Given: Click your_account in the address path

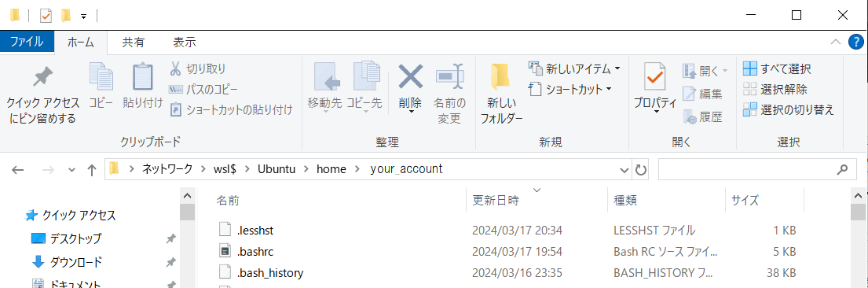Looking at the screenshot, I should click(x=406, y=169).
